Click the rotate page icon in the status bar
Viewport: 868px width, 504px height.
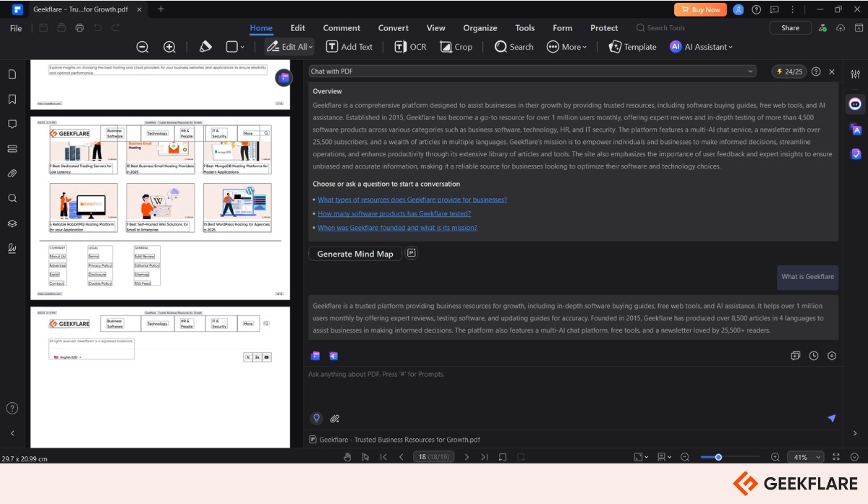point(503,457)
